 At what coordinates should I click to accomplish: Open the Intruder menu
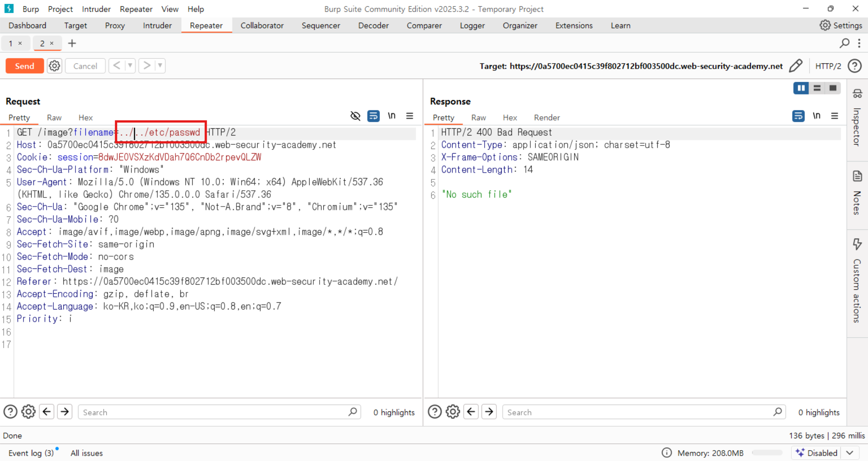[96, 9]
